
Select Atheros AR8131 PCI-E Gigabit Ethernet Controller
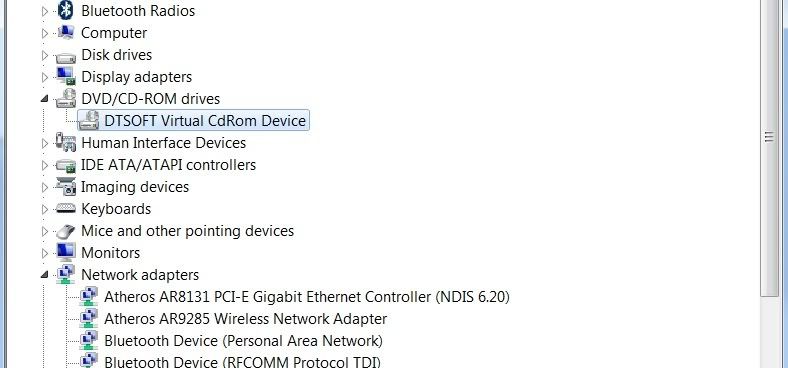(307, 297)
